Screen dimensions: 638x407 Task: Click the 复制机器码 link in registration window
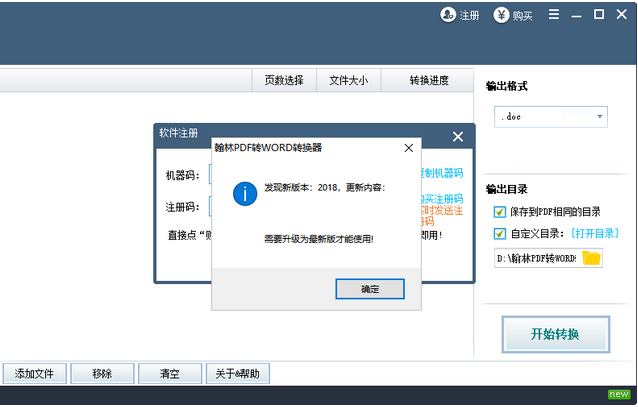[x=442, y=173]
